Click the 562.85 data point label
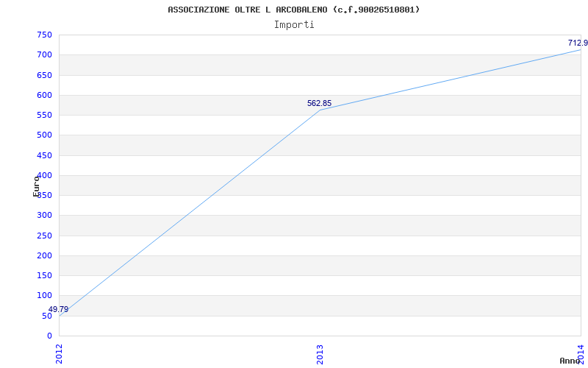The height and width of the screenshot is (368, 588). [x=320, y=103]
